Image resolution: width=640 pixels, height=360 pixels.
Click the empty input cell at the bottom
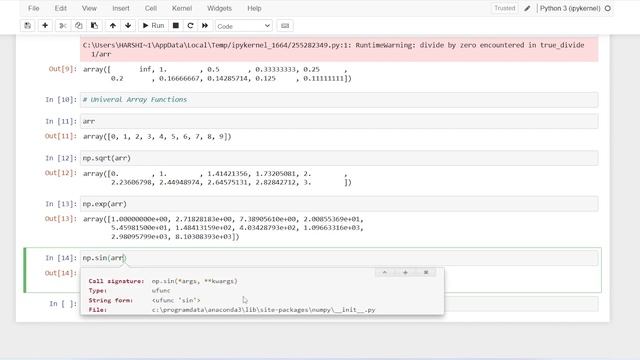pyautogui.click(x=521, y=304)
